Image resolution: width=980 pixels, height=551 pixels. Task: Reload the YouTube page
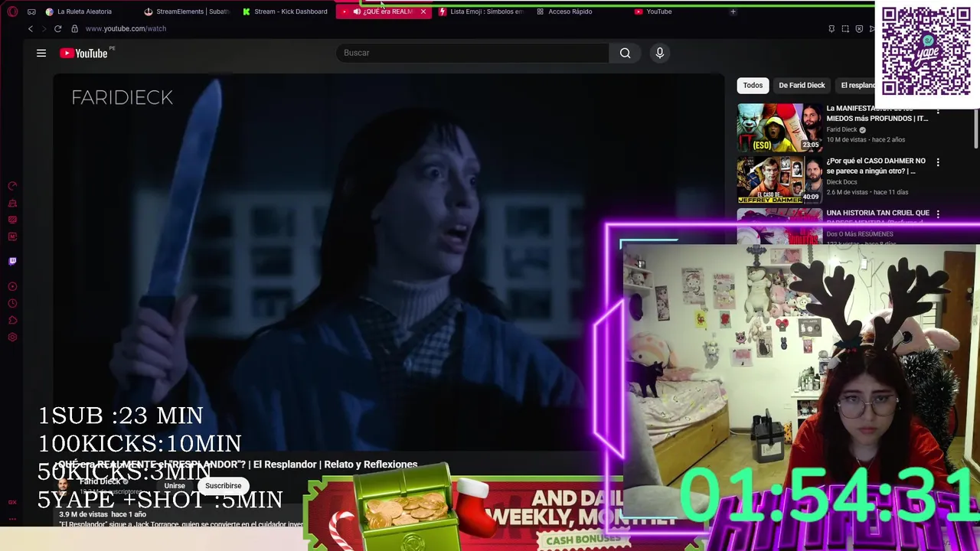(57, 28)
